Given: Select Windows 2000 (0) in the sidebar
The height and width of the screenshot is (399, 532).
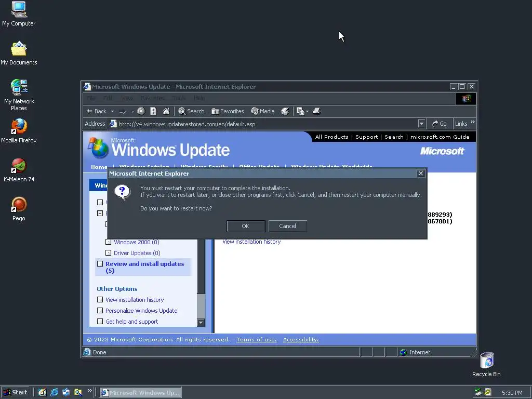Looking at the screenshot, I should tap(137, 242).
